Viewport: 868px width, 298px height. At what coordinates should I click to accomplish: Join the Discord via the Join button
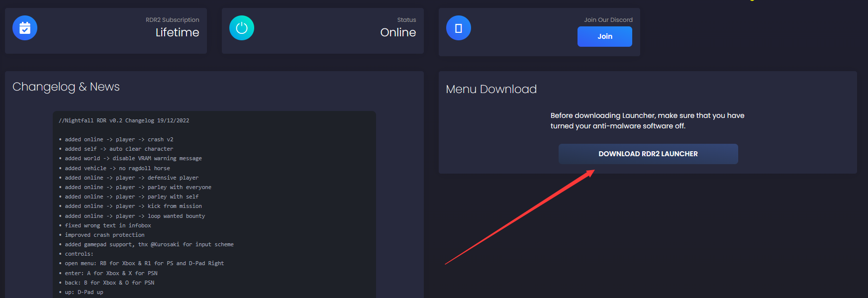coord(605,36)
